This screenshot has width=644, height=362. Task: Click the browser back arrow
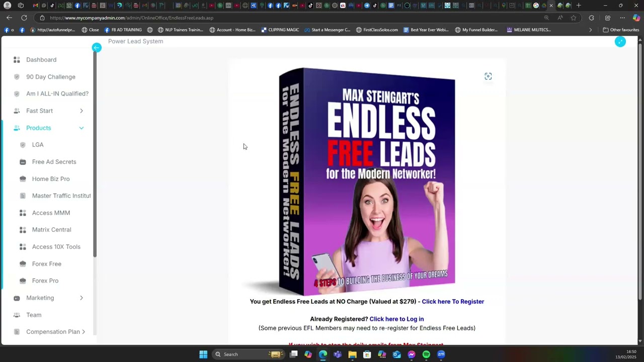point(9,18)
